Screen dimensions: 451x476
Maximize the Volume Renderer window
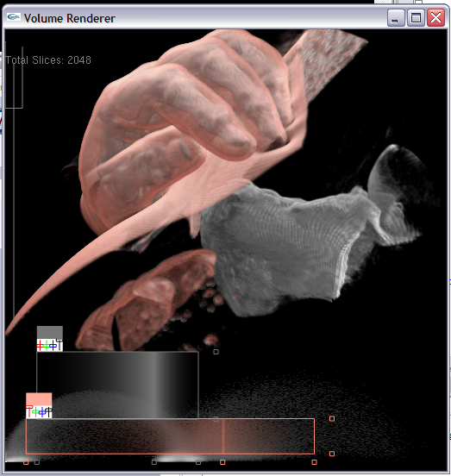pos(416,18)
